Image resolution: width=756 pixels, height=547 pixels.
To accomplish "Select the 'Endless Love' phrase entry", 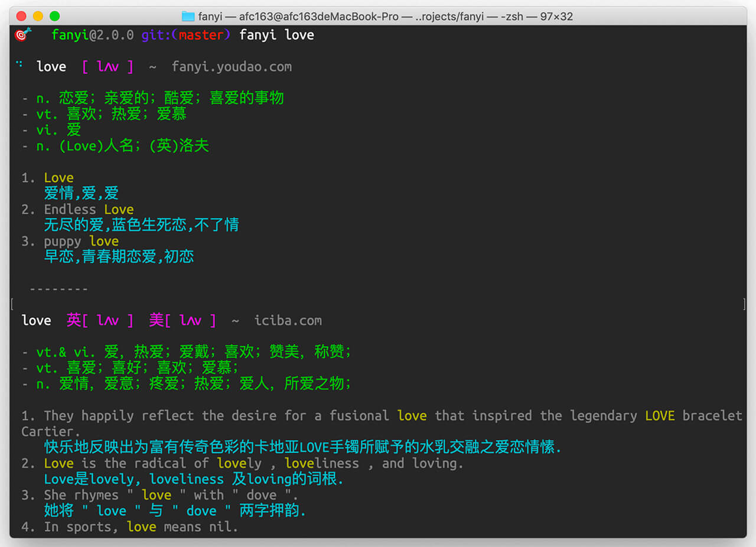I will click(x=89, y=210).
